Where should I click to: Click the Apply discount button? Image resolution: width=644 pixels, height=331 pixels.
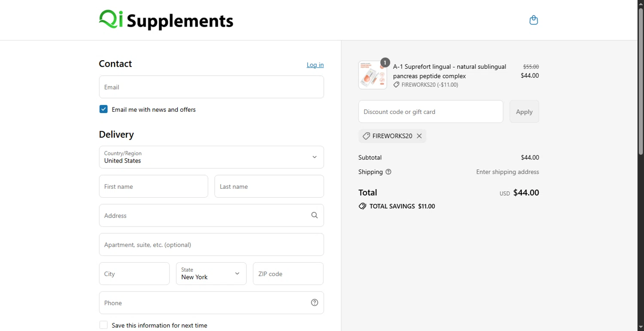[x=524, y=112]
